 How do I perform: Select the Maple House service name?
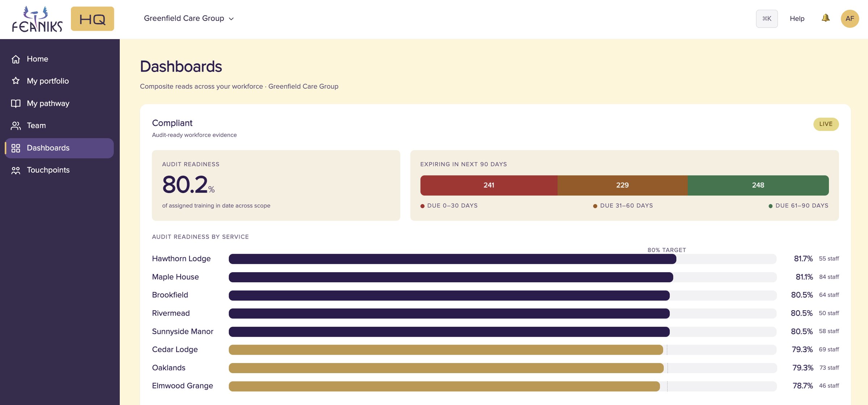point(175,277)
